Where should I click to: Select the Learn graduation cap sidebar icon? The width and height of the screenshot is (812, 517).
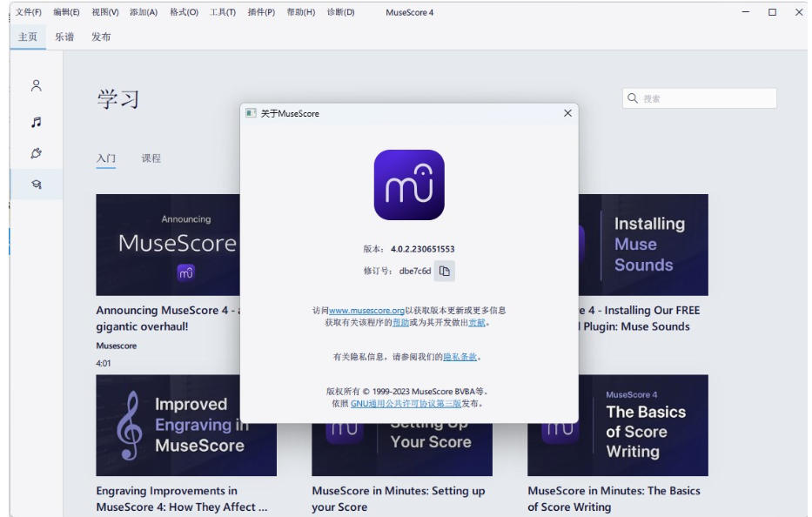[x=37, y=184]
